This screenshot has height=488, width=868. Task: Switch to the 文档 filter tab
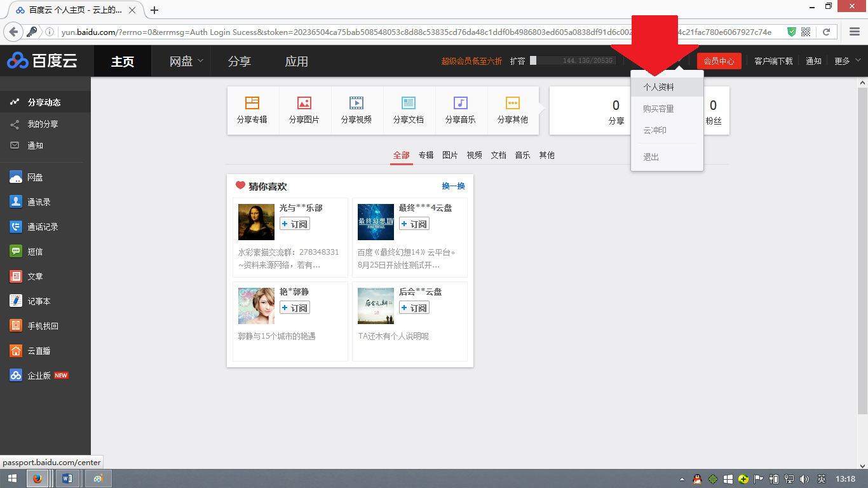(498, 155)
